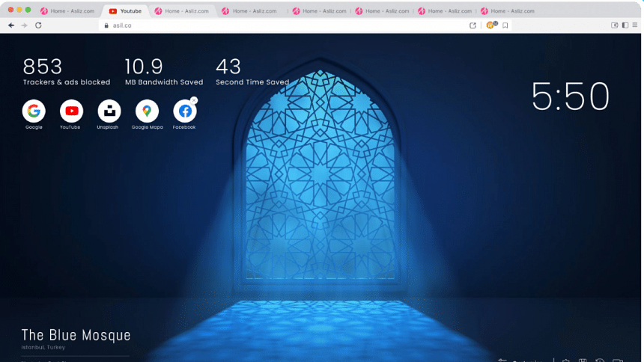Bookmark this page with the bookmark icon
Viewport: 644px width, 362px height.
pyautogui.click(x=505, y=25)
